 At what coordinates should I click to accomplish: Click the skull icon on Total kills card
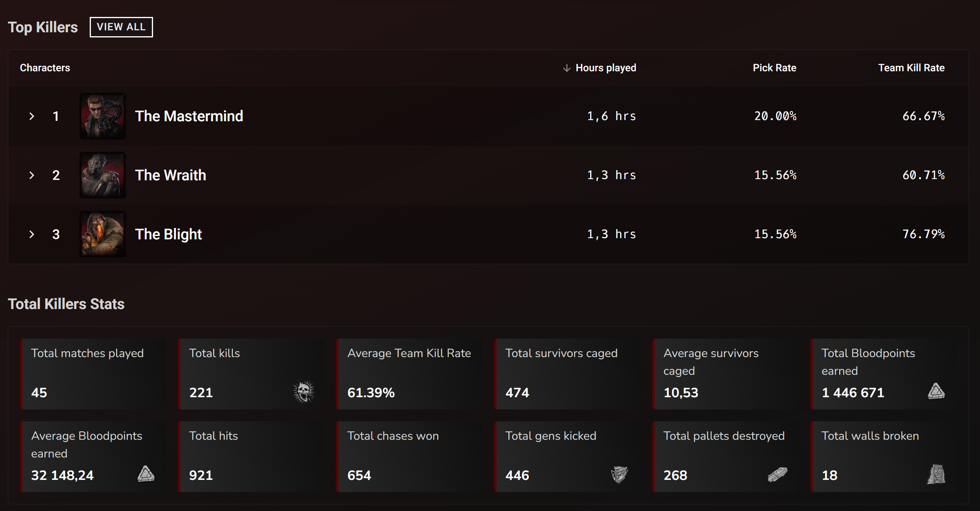click(x=303, y=391)
